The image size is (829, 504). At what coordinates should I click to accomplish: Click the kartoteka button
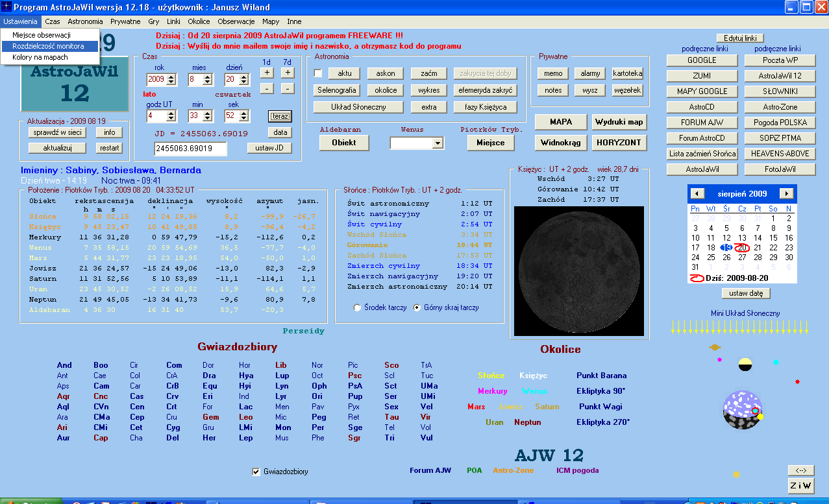tap(627, 73)
